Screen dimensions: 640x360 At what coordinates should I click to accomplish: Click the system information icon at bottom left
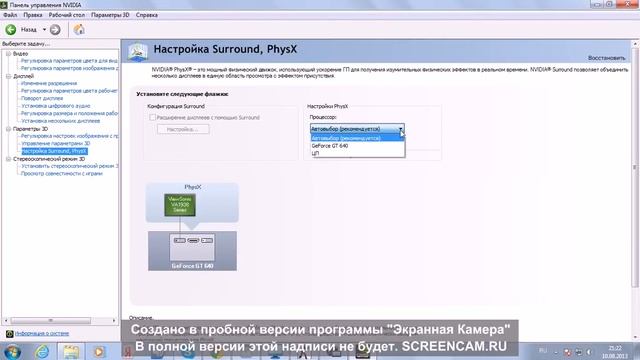[10, 334]
